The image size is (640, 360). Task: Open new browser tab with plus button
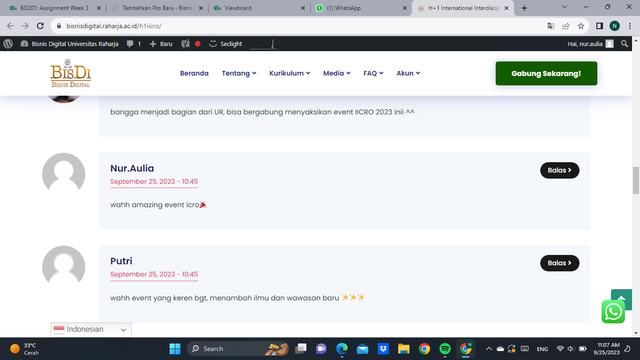tap(524, 8)
